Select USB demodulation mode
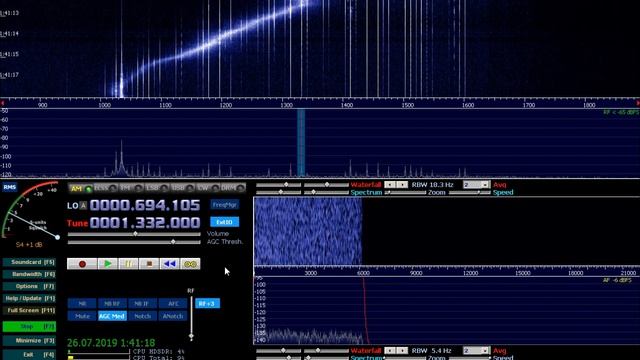Viewport: 640px width, 360px height. tap(182, 188)
